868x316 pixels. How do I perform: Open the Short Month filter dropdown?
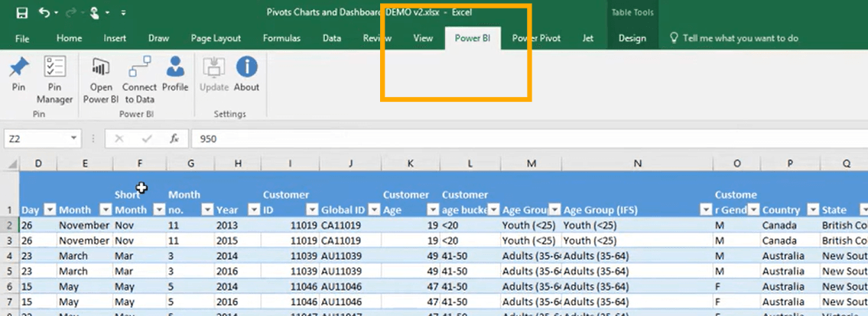159,210
